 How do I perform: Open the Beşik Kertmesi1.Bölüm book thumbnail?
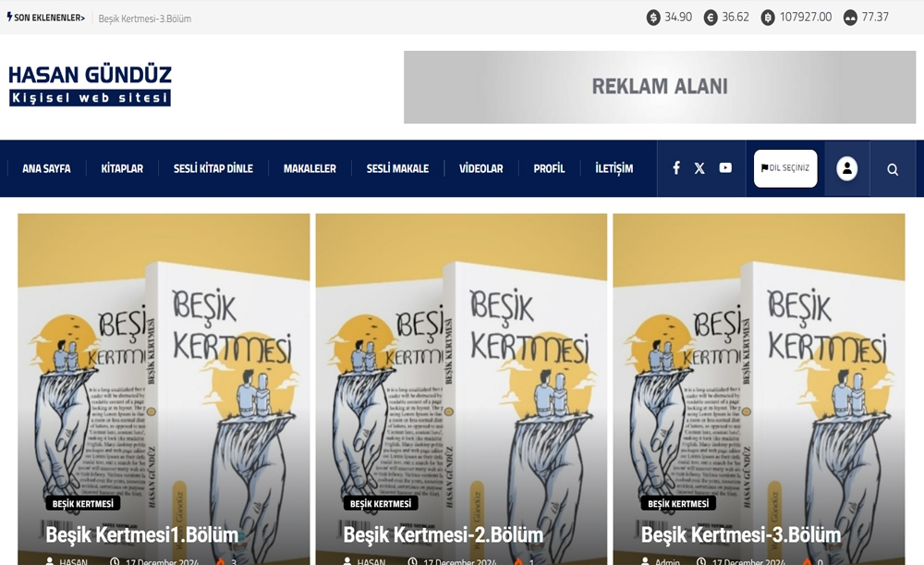(164, 389)
